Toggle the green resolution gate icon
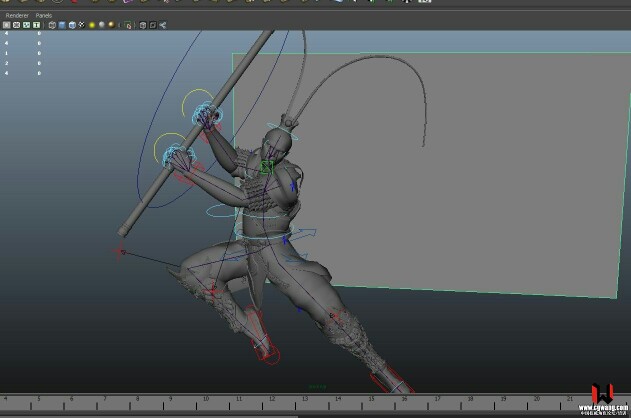631x418 pixels. coord(27,25)
